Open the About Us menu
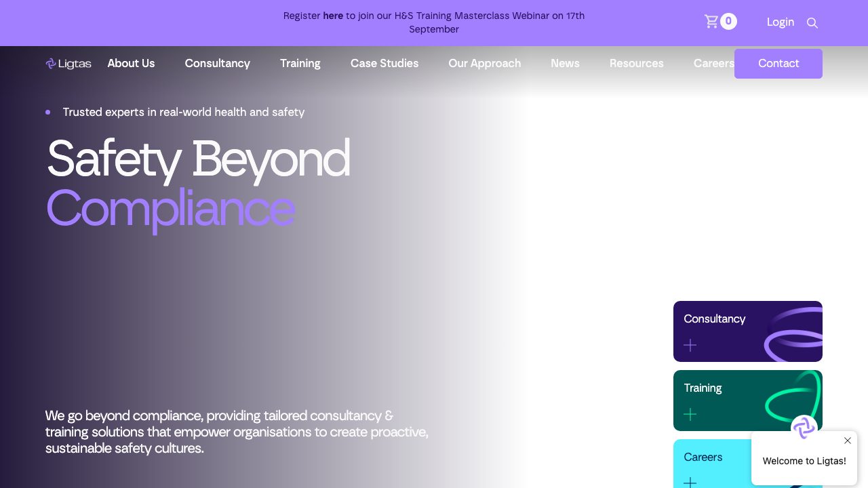Screen dimensions: 868x488 131,63
